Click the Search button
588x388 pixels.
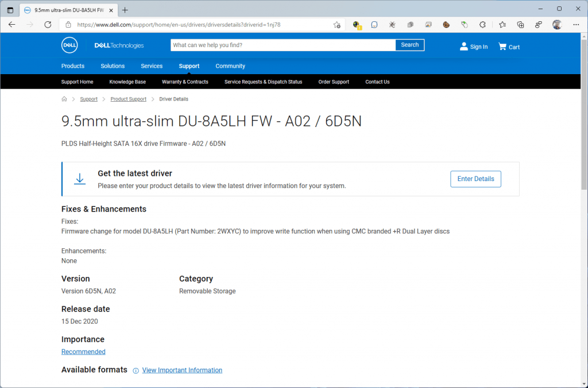click(x=409, y=45)
